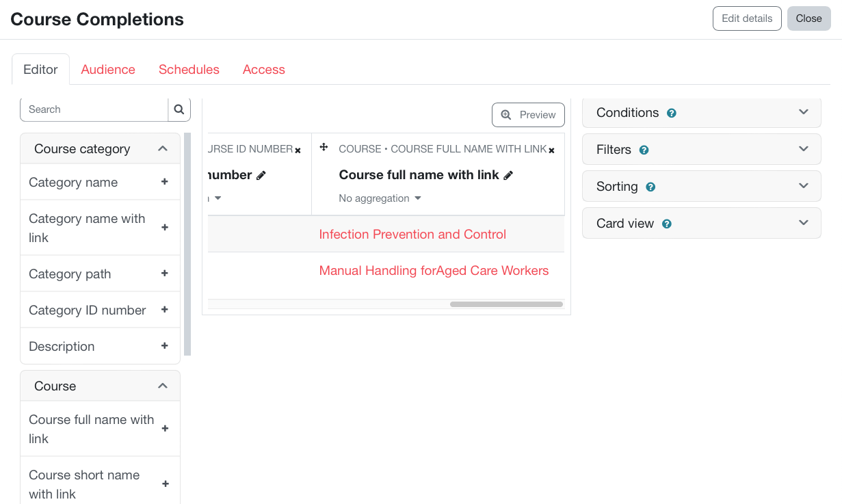This screenshot has width=842, height=504.
Task: Click the horizontal table scrollbar
Action: tap(506, 304)
